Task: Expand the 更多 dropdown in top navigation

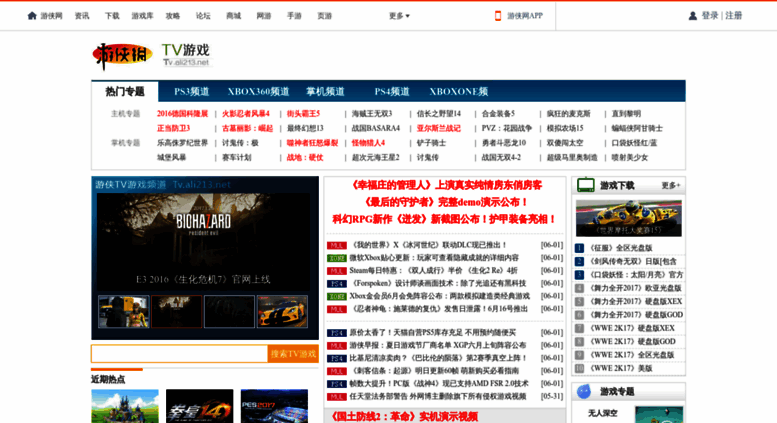Action: pos(399,16)
